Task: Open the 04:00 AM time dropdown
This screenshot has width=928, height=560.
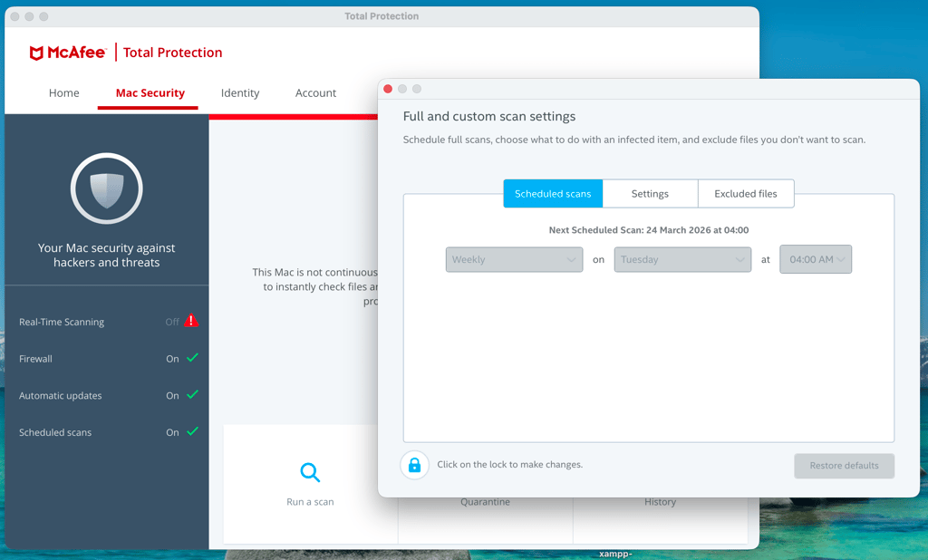Action: click(816, 259)
